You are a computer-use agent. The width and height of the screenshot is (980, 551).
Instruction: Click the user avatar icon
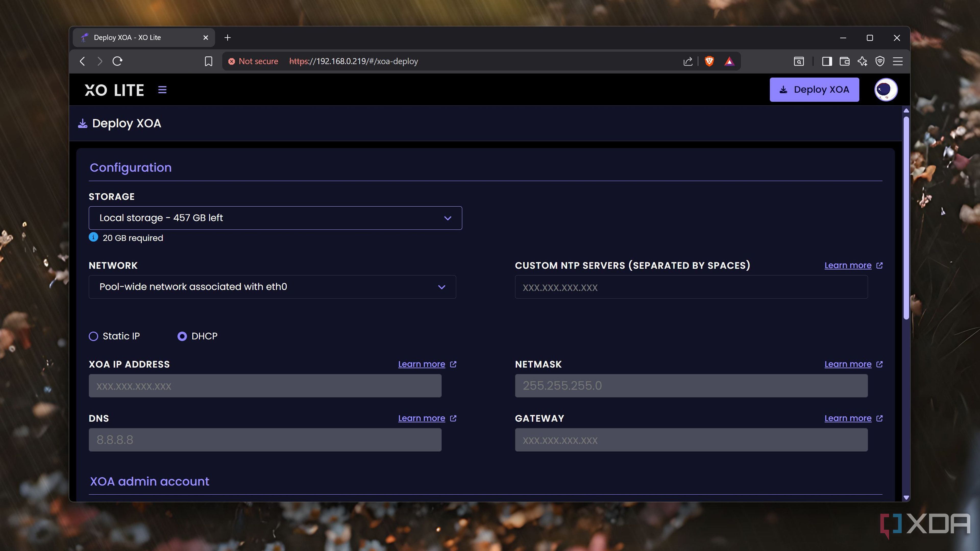pos(886,90)
